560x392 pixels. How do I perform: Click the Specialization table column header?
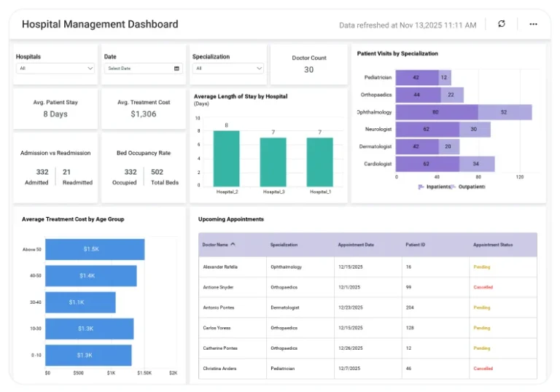tap(284, 245)
